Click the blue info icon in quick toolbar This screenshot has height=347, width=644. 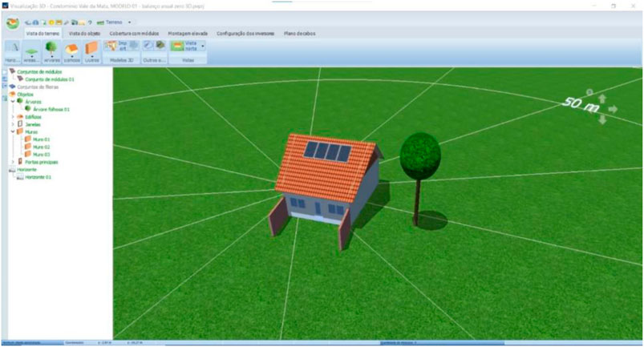(36, 22)
